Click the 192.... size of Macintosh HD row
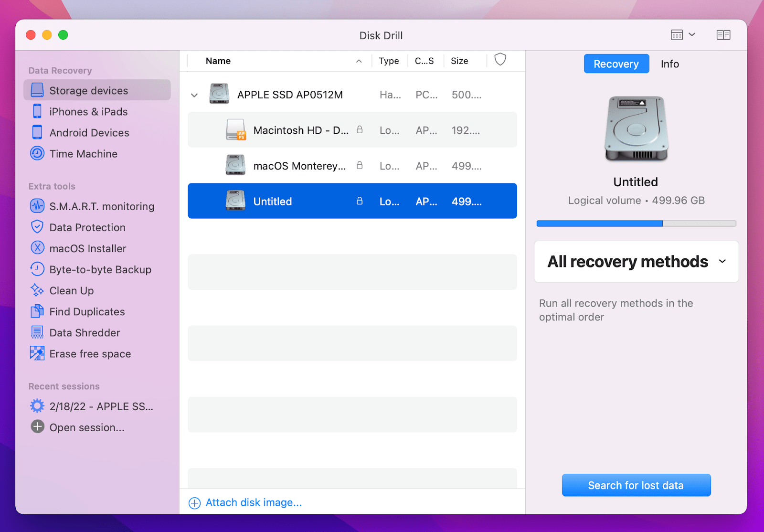764x532 pixels. pos(466,130)
